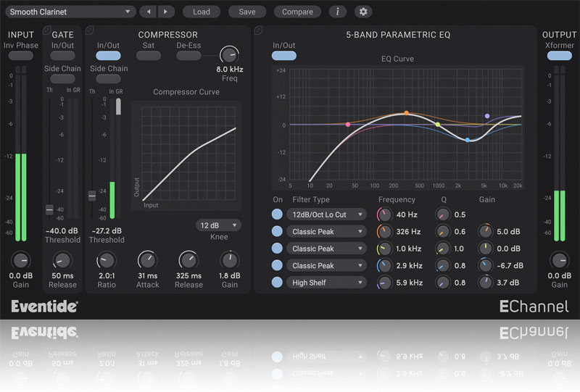Click the compressor Ratio knob
Image resolution: width=580 pixels, height=392 pixels.
click(106, 260)
